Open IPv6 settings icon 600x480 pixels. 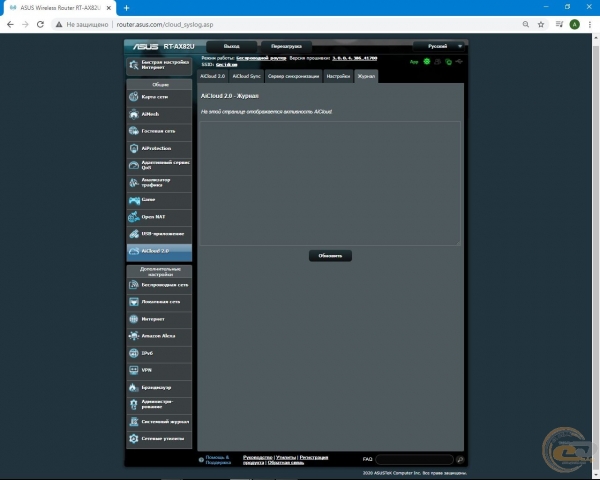[x=134, y=353]
